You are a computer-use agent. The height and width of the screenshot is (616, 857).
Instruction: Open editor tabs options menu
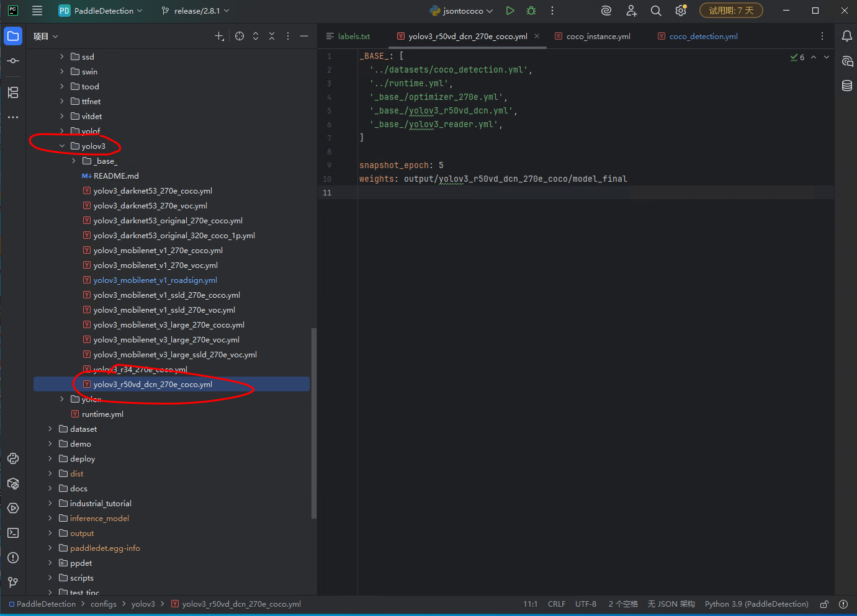[x=822, y=36]
